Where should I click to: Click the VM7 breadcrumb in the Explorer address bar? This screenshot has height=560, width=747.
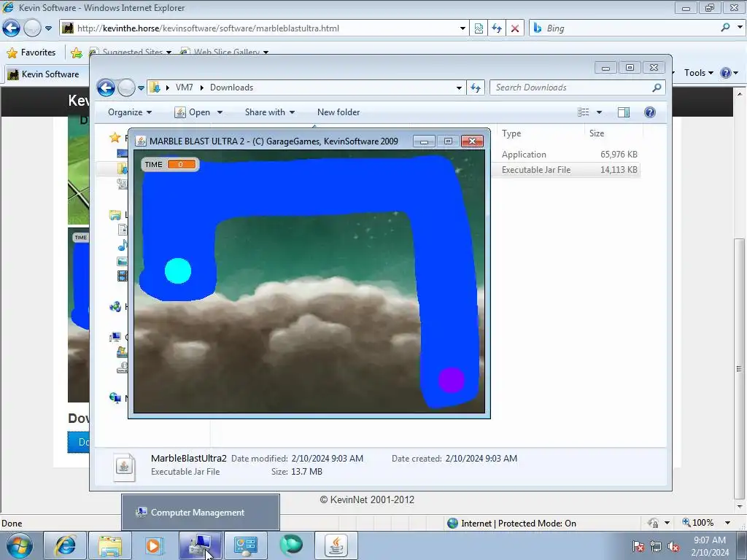tap(184, 87)
